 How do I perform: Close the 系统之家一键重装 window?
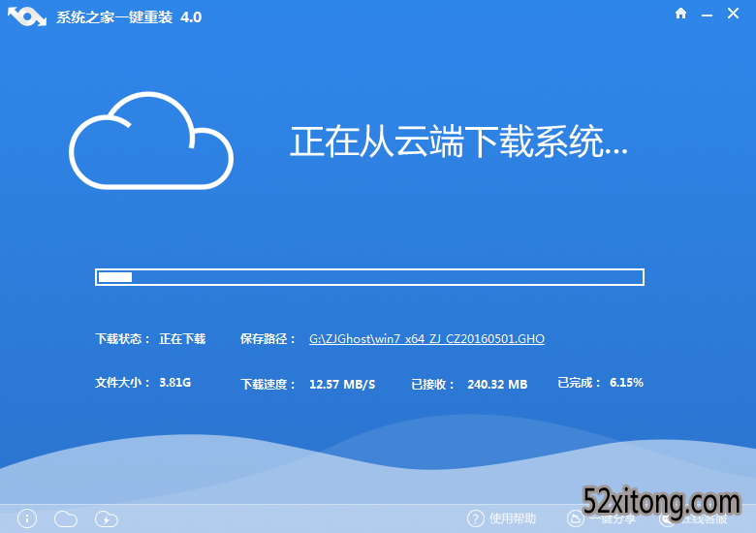[x=733, y=14]
